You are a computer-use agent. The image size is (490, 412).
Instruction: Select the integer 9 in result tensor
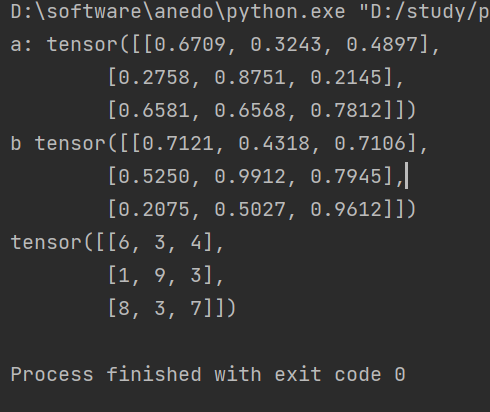[x=160, y=276]
